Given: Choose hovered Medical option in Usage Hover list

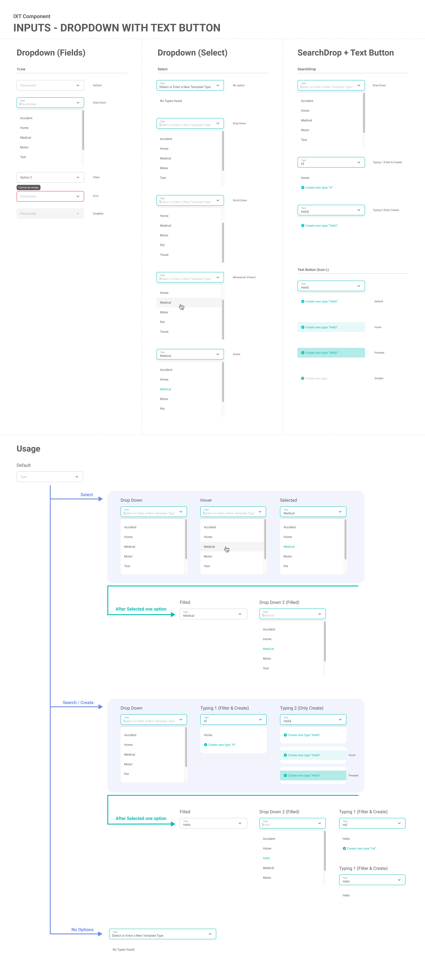Looking at the screenshot, I should [x=209, y=547].
